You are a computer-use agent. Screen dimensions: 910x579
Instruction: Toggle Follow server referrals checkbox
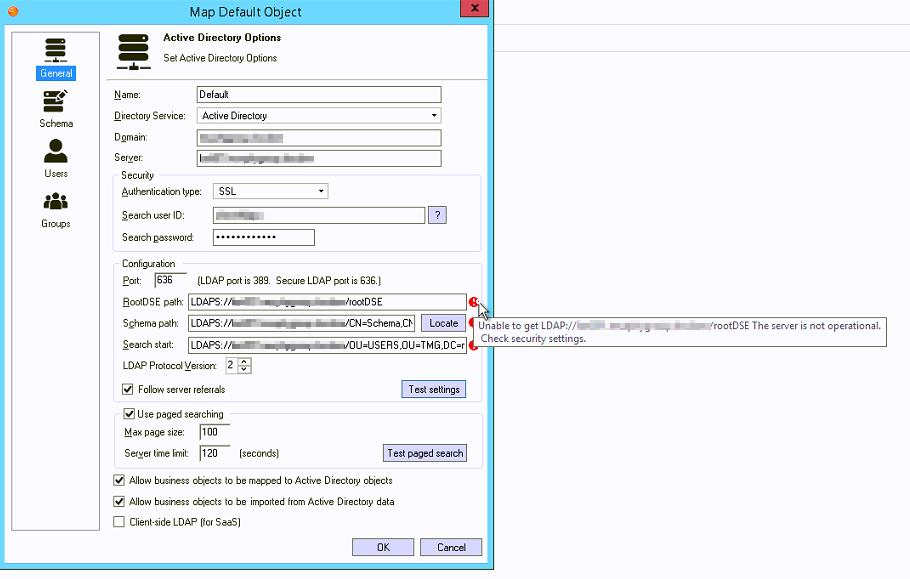128,389
